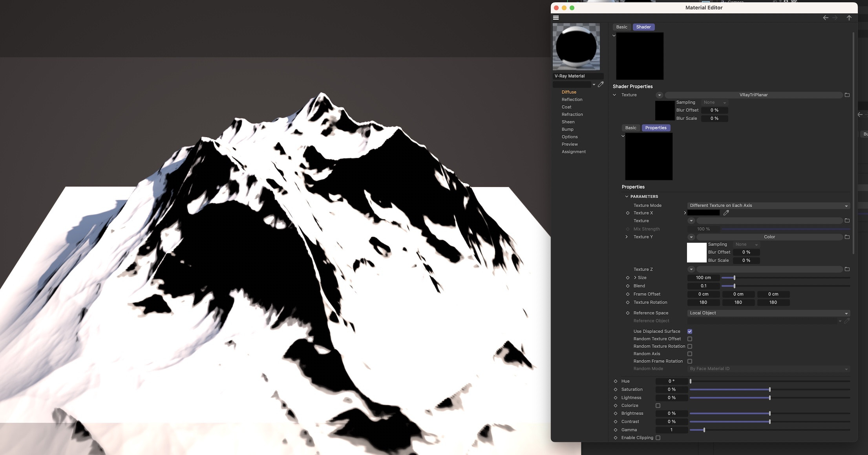The width and height of the screenshot is (868, 455).
Task: Toggle keyframe diamond for Saturation
Action: (x=615, y=389)
